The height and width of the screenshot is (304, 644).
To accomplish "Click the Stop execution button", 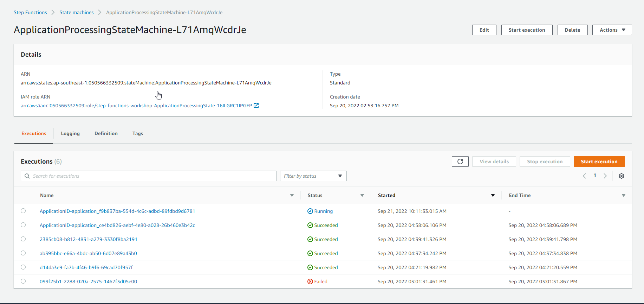I will [545, 161].
